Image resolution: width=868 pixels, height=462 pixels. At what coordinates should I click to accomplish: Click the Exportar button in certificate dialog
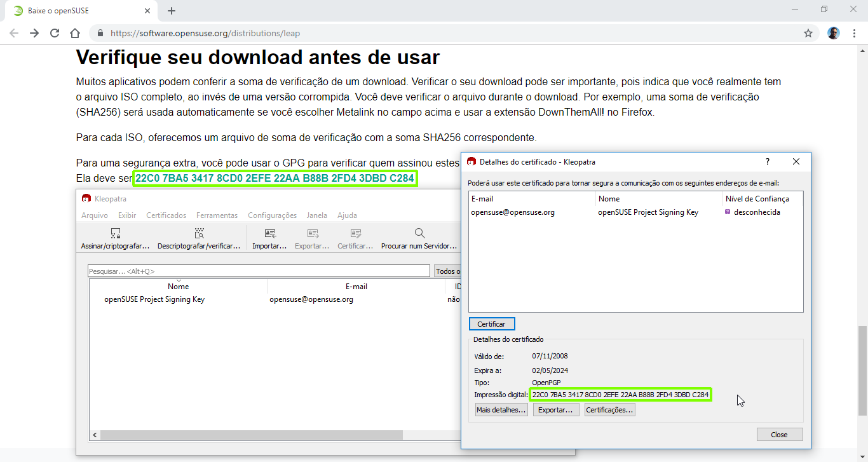coord(556,411)
